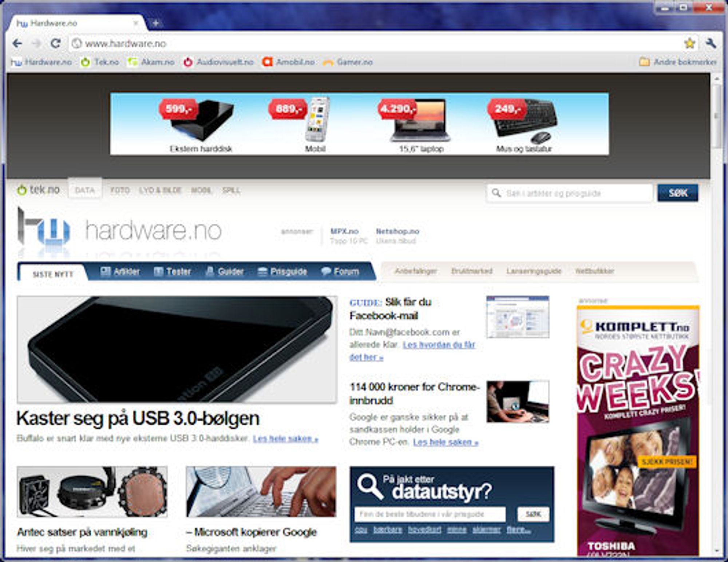Open the Hardware.no bookmark
The width and height of the screenshot is (728, 562).
[41, 62]
